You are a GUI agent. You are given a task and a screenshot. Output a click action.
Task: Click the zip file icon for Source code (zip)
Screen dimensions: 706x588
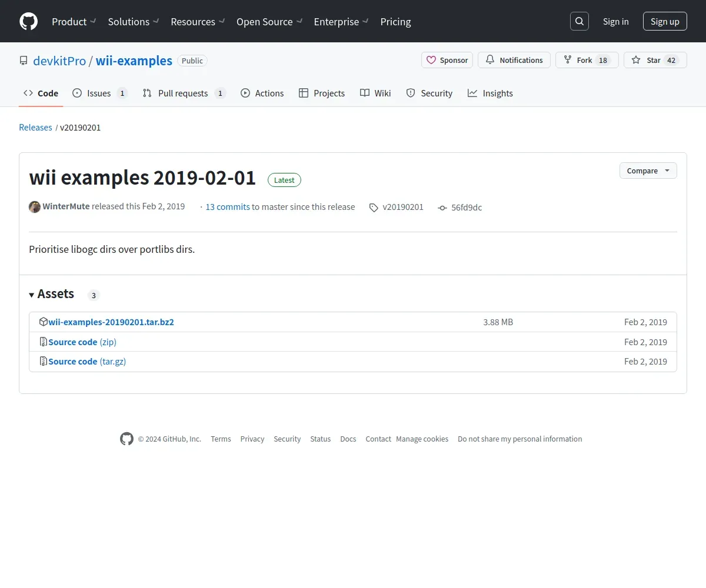click(44, 342)
